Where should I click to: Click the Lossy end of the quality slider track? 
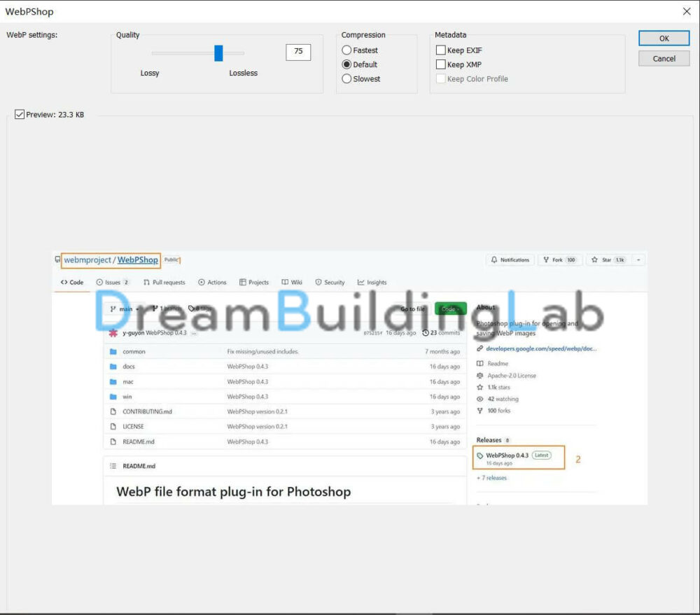[154, 53]
